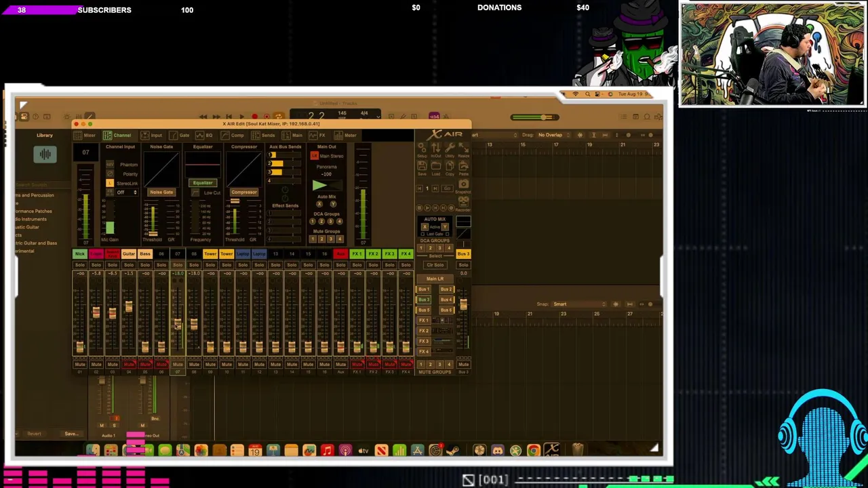Click channel 07 volume fader
The width and height of the screenshot is (868, 488).
click(178, 325)
